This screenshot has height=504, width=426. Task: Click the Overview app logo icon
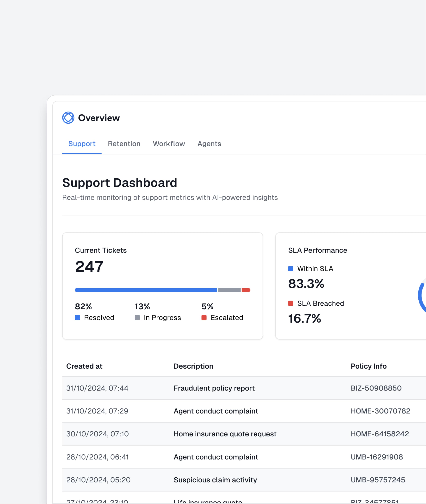tap(68, 118)
